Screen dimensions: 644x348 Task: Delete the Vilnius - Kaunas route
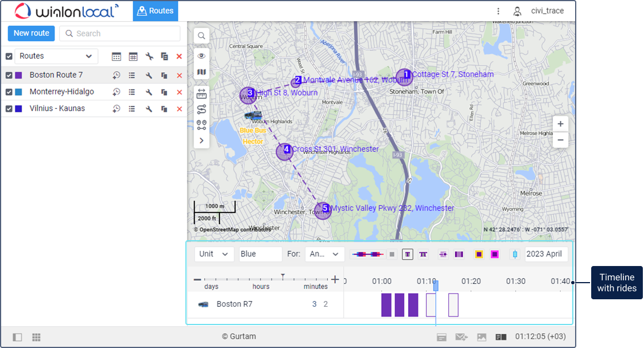tap(179, 109)
